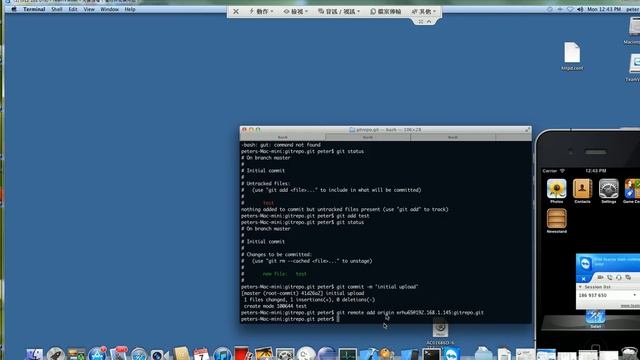Click the phone call icon in TeamViewer panel
640x360 pixels.
(609, 278)
